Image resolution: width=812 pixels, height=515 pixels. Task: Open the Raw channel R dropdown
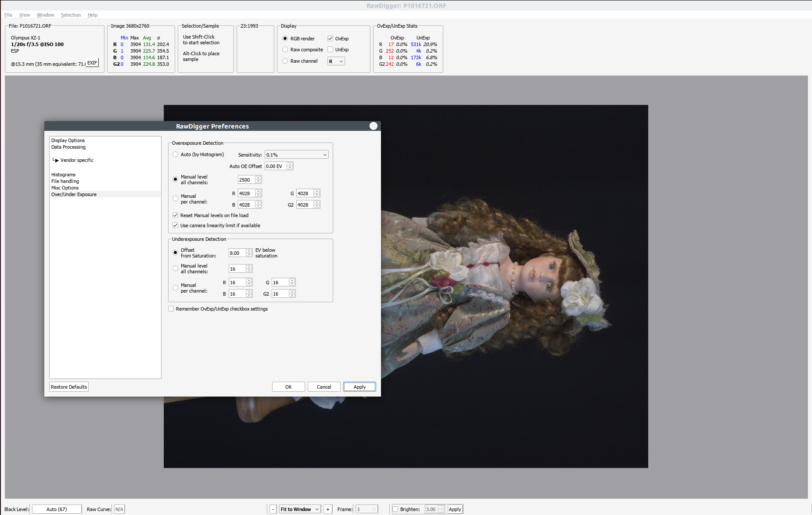[336, 61]
